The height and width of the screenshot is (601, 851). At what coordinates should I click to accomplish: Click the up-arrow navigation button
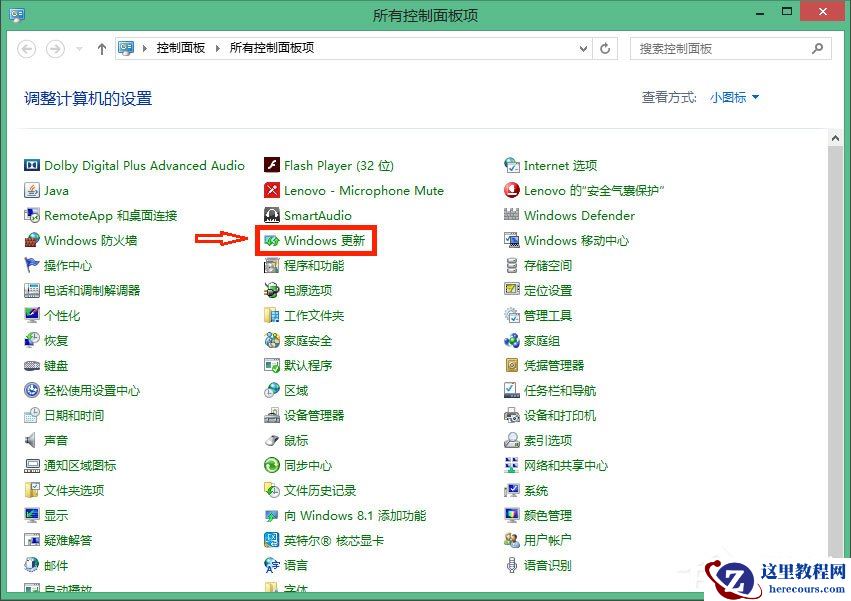pos(101,48)
